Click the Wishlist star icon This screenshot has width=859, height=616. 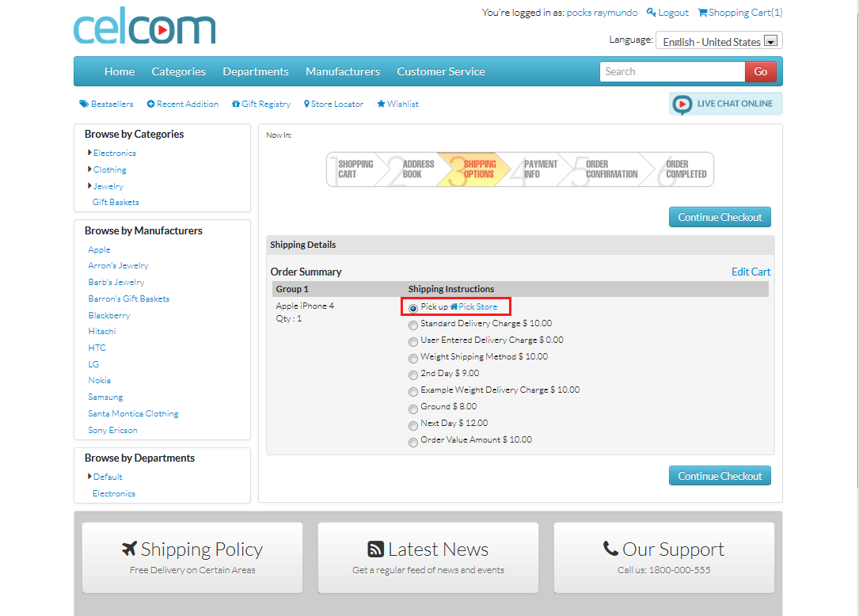point(381,105)
